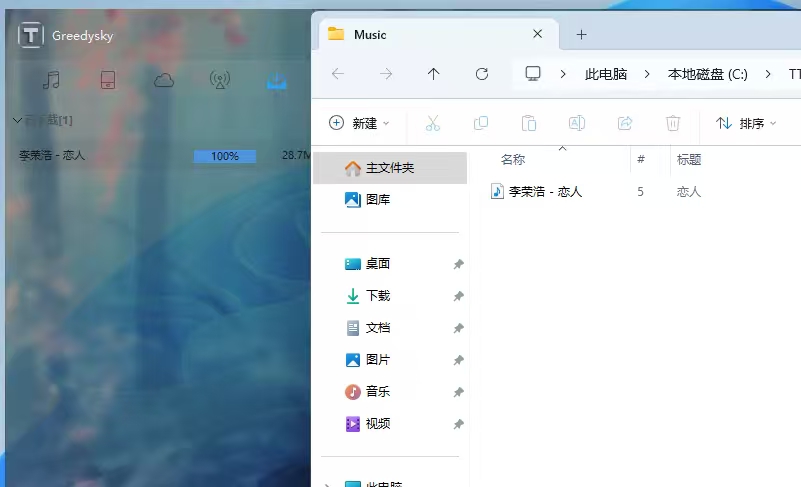This screenshot has height=487, width=801.
Task: Open 文档 quick access folder
Action: coord(378,328)
